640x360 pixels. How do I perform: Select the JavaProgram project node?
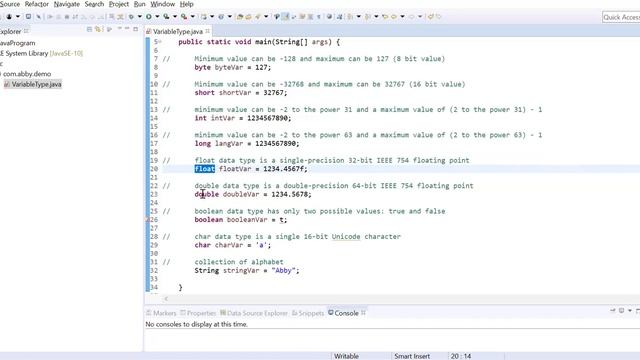tap(18, 43)
